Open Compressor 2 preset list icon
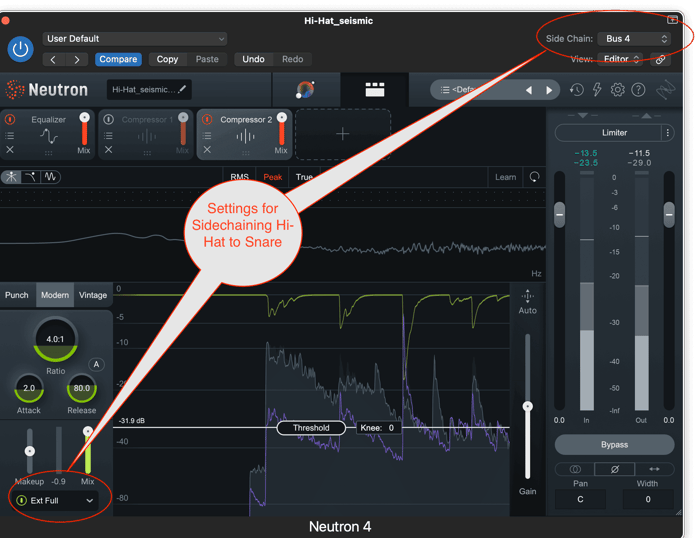The width and height of the screenshot is (700, 538). pyautogui.click(x=207, y=135)
